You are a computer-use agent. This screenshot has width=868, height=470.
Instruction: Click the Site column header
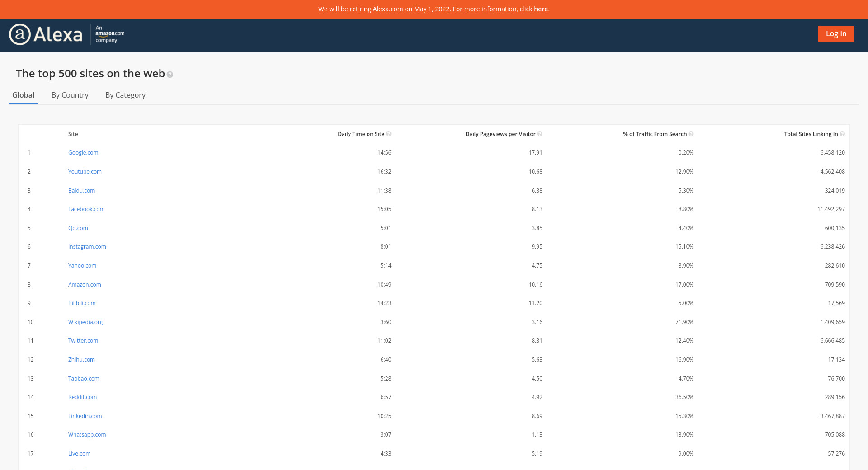pos(73,134)
